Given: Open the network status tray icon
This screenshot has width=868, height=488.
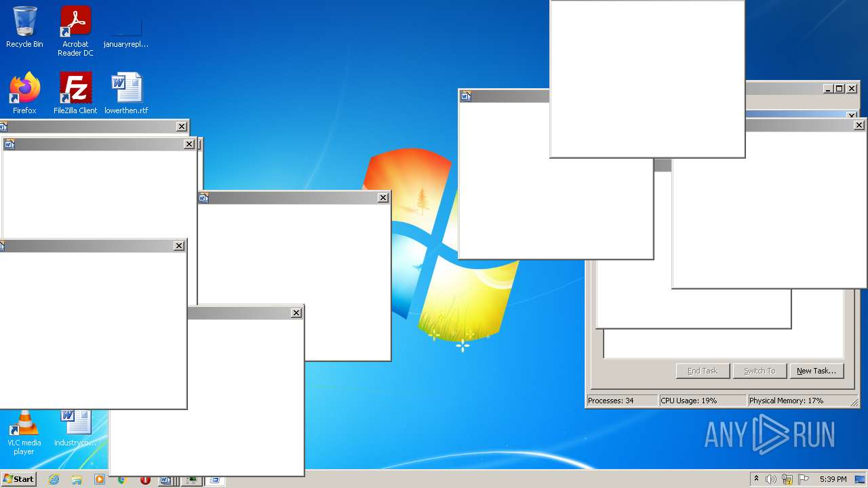Looking at the screenshot, I should coord(787,479).
